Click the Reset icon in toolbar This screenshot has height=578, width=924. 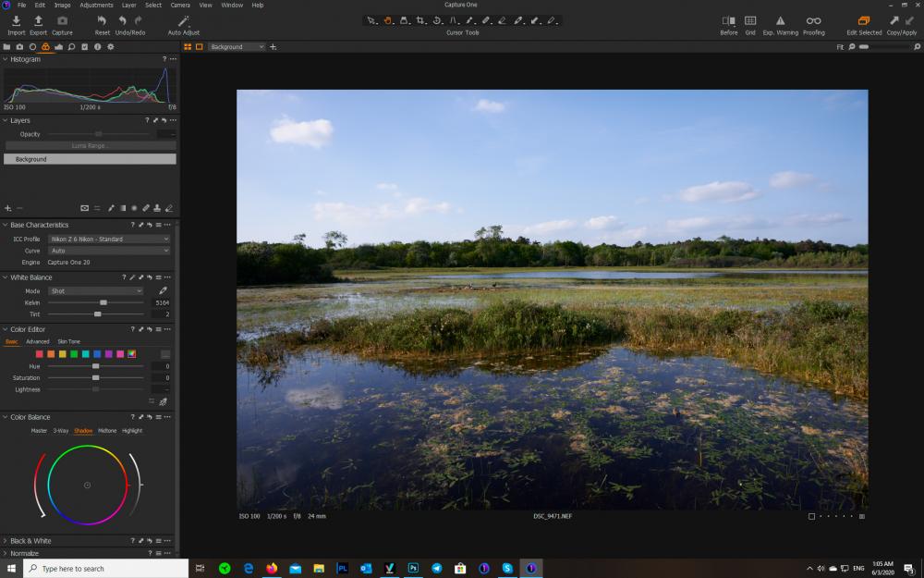pyautogui.click(x=102, y=21)
